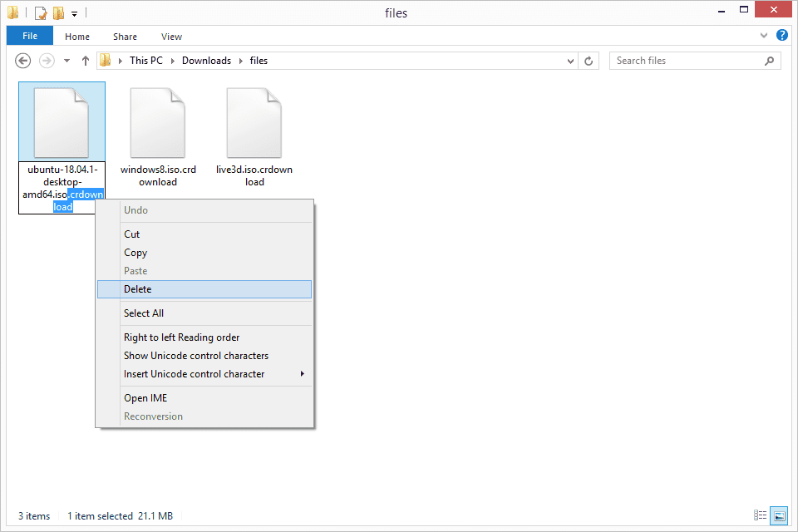Open the quick access toolbar customize dropdown
The width and height of the screenshot is (798, 532).
[x=74, y=12]
